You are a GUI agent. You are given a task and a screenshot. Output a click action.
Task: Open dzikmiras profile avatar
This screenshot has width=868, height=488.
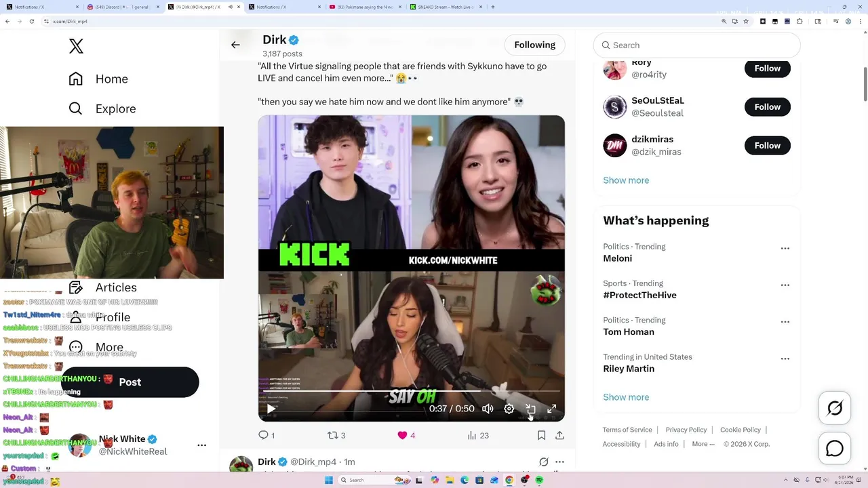click(615, 145)
